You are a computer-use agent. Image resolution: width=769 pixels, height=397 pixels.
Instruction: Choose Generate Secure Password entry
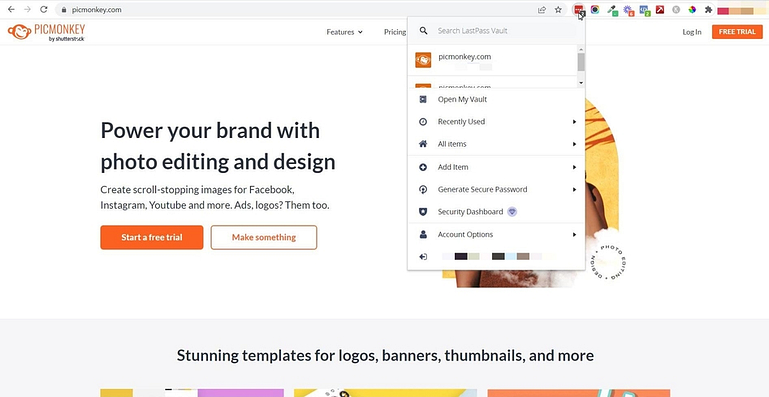[x=496, y=189]
